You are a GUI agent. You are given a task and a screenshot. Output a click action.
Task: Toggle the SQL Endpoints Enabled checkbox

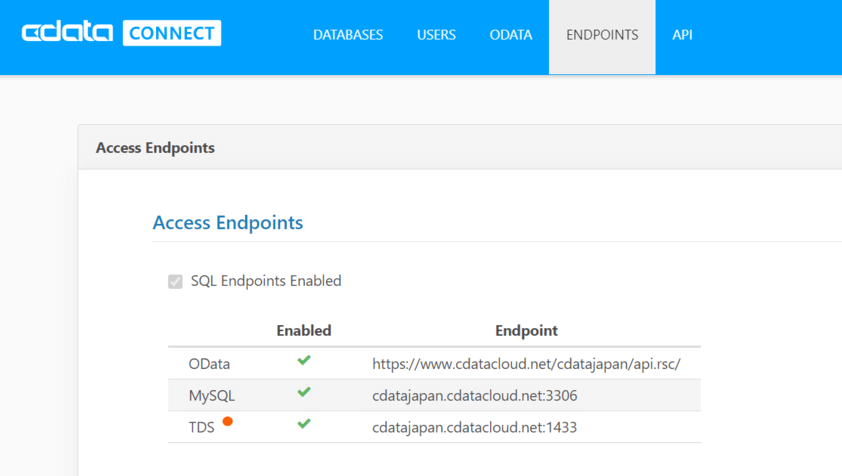176,282
